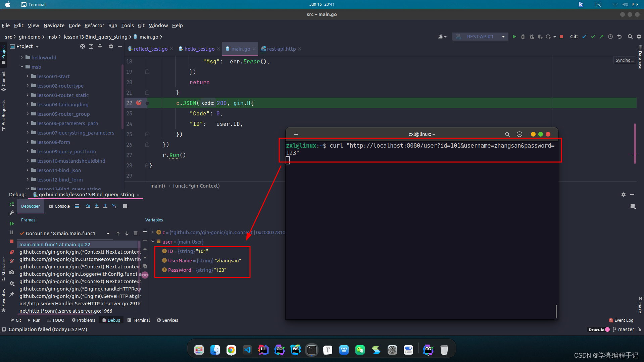Rerun debug session icon
The width and height of the screenshot is (644, 362).
[12, 204]
